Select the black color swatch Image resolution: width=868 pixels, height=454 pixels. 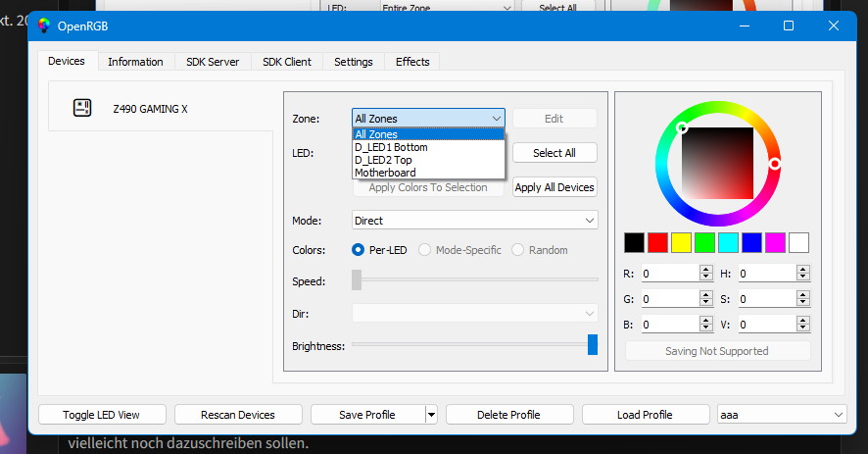(x=635, y=243)
